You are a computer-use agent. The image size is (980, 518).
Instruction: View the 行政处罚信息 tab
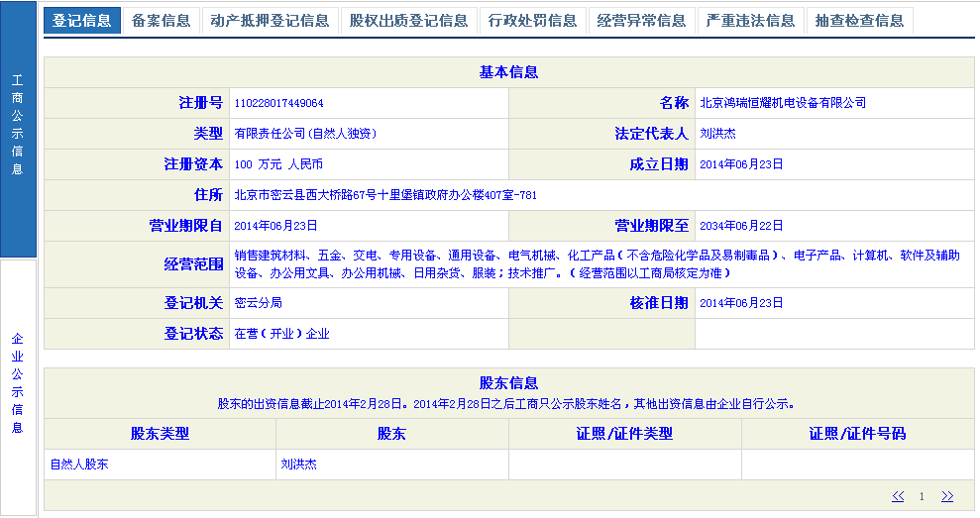pos(532,21)
